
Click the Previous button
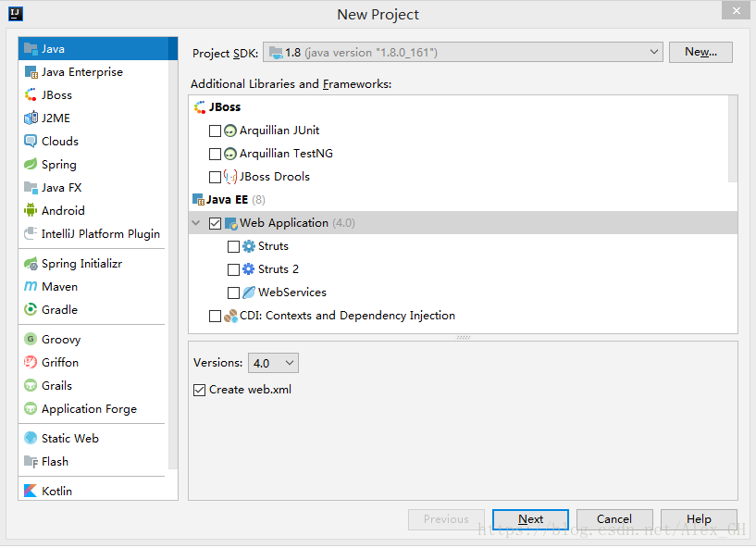(446, 519)
